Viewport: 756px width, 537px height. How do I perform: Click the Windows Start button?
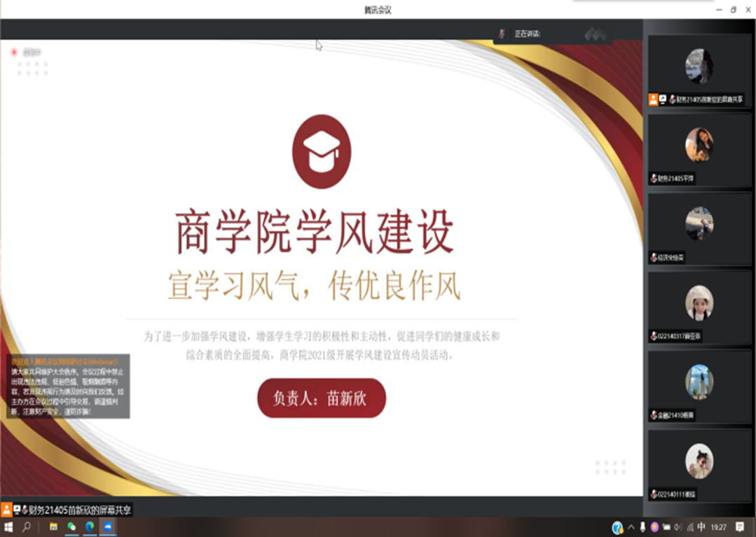point(9,526)
